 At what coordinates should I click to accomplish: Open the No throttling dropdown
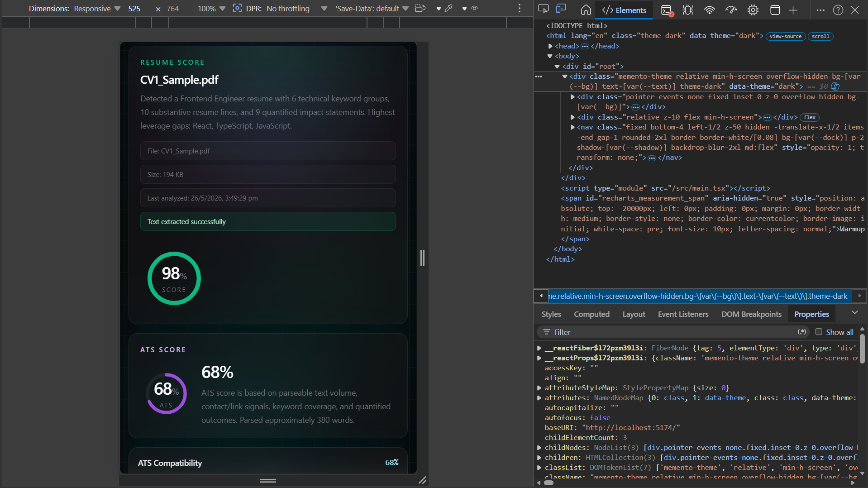pos(296,9)
